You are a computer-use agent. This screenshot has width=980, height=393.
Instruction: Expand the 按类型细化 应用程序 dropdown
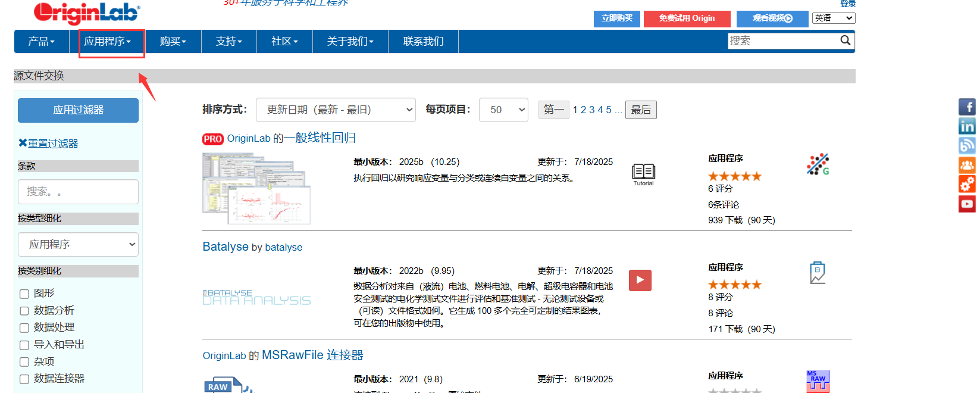pyautogui.click(x=78, y=244)
